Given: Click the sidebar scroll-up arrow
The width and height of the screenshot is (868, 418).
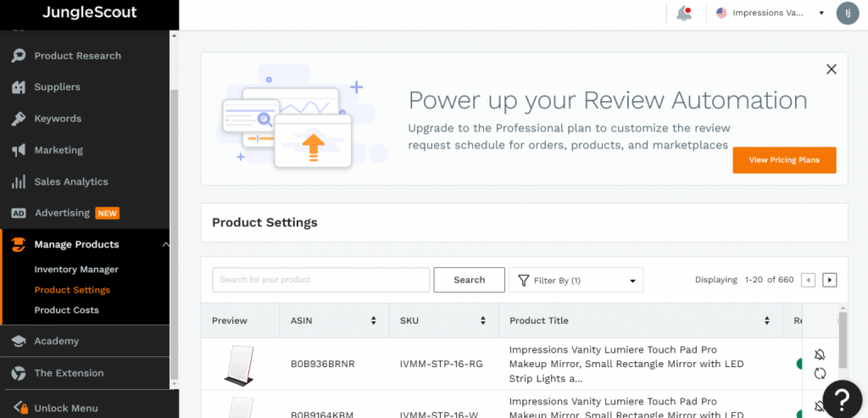Looking at the screenshot, I should pos(174,35).
